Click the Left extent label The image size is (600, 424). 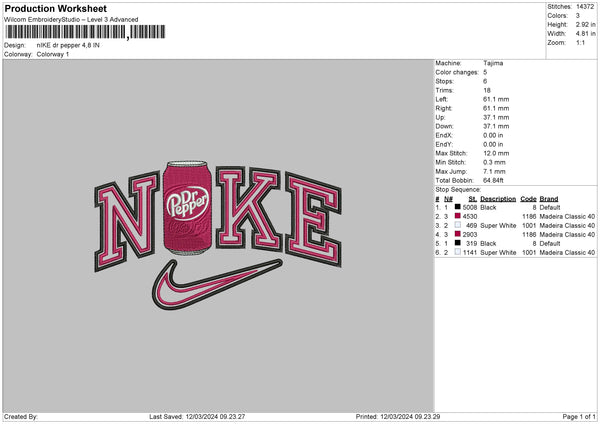pos(441,99)
